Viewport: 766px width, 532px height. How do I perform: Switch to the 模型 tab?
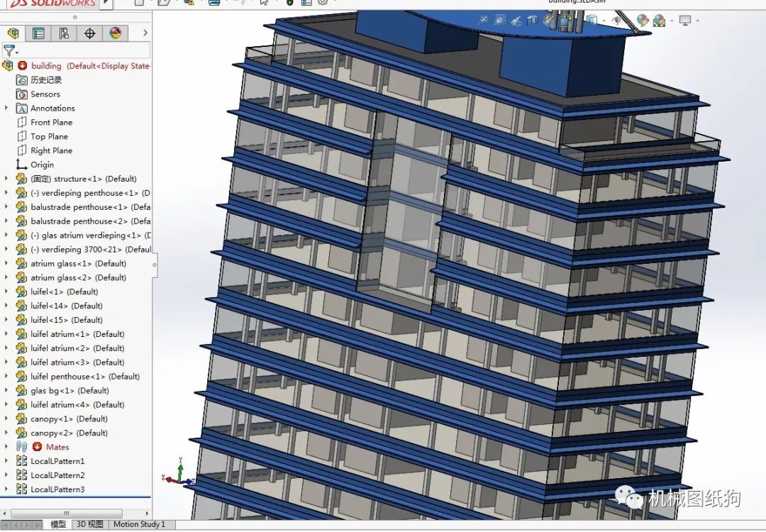[x=58, y=524]
